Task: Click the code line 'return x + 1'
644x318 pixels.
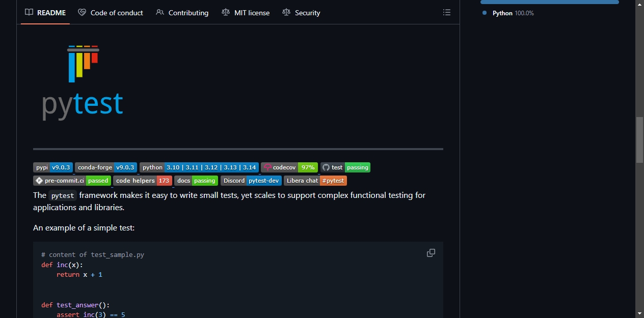Action: coord(79,274)
